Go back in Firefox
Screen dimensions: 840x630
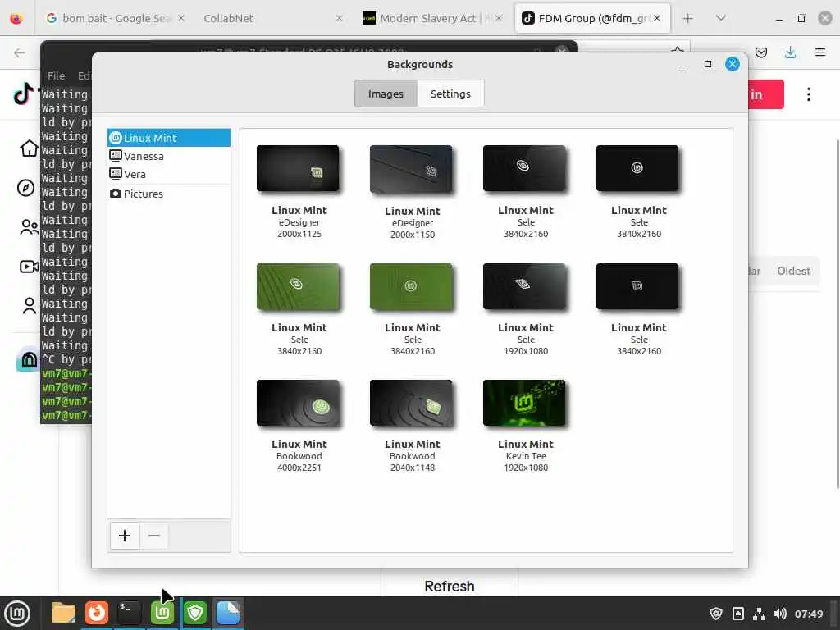[20, 52]
